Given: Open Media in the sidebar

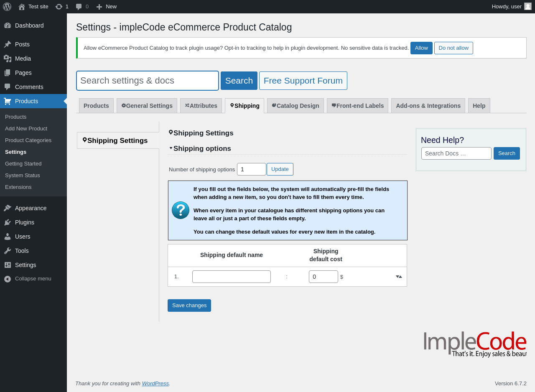Looking at the screenshot, I should [x=23, y=59].
